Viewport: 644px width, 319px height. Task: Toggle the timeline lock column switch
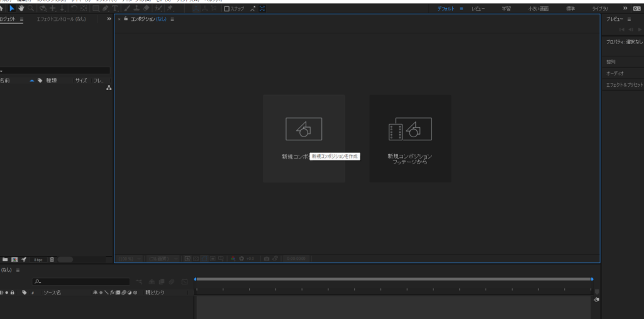[13, 293]
